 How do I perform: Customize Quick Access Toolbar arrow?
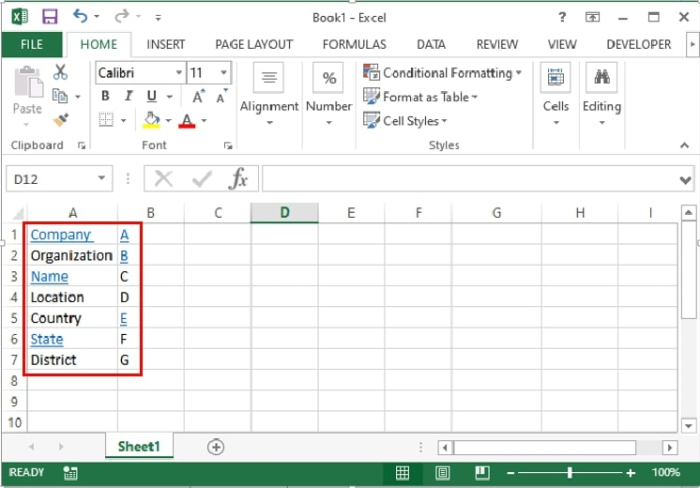(x=158, y=18)
